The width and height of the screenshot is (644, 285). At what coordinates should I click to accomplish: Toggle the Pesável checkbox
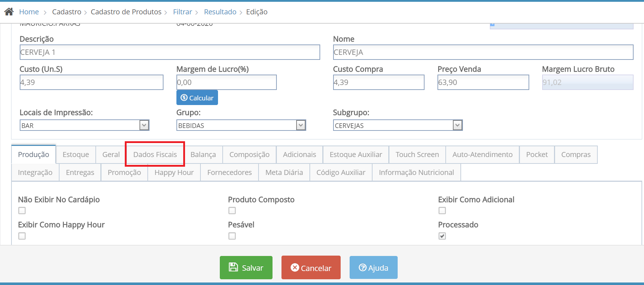pos(232,236)
